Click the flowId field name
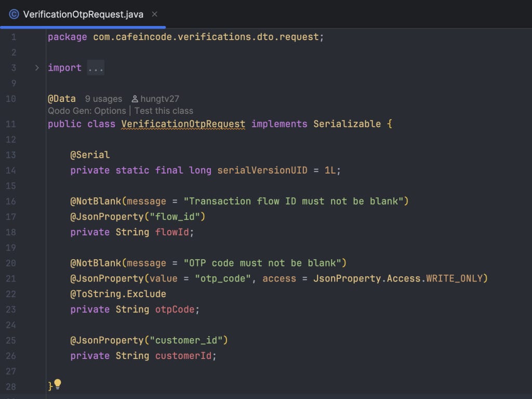The height and width of the screenshot is (399, 532). [x=172, y=232]
